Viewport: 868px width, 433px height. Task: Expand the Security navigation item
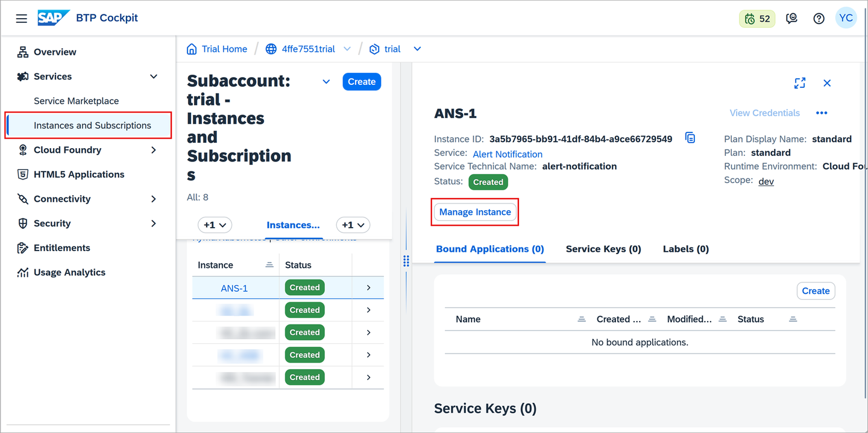(154, 223)
